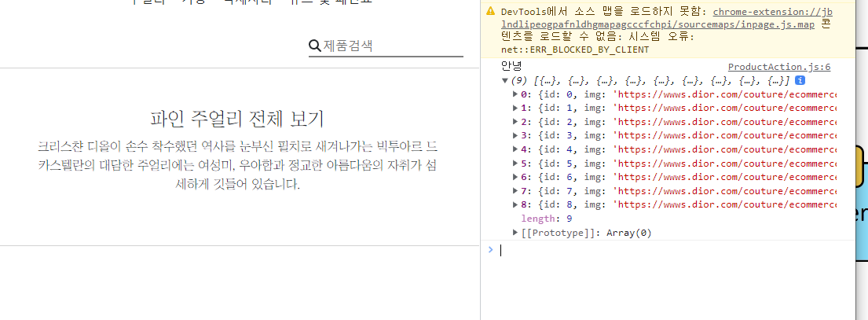
Task: Expand the [[Prototype]]: Array(0) entry
Action: pyautogui.click(x=516, y=233)
